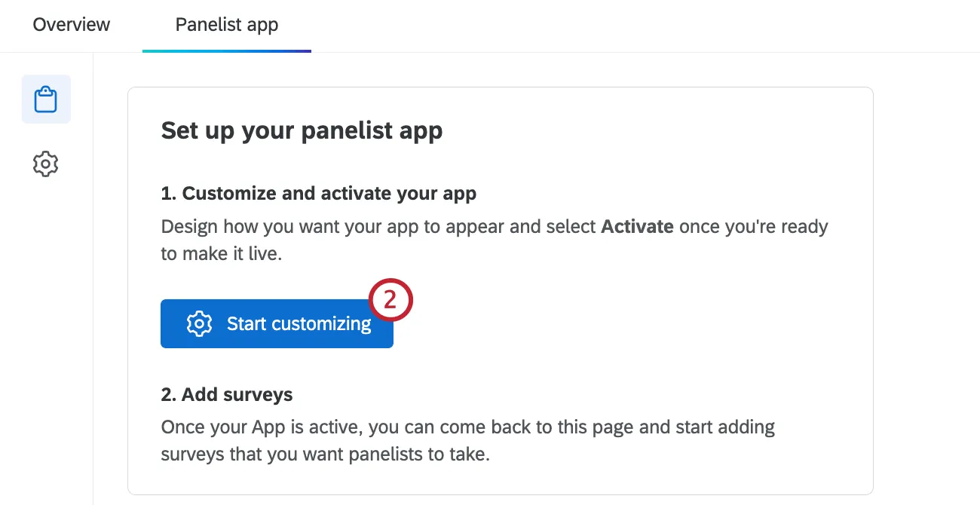This screenshot has width=980, height=505.
Task: Open the app configuration gear below the clipboard
Action: coord(45,164)
